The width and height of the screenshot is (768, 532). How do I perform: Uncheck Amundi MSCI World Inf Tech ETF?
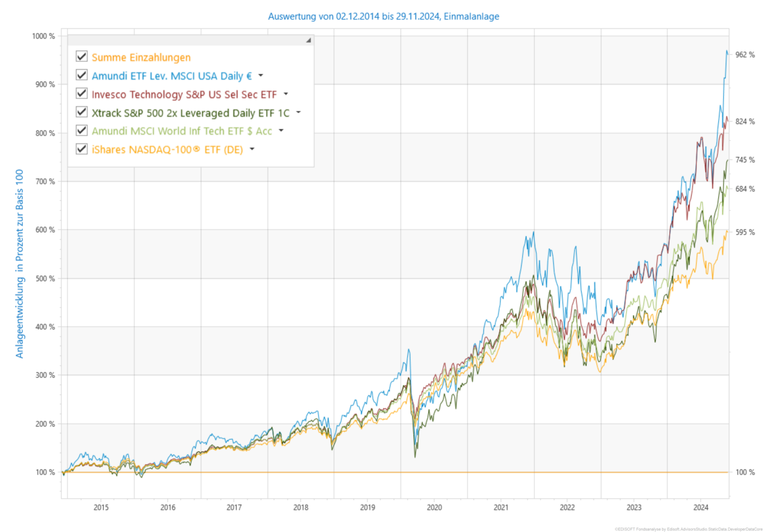click(x=82, y=130)
